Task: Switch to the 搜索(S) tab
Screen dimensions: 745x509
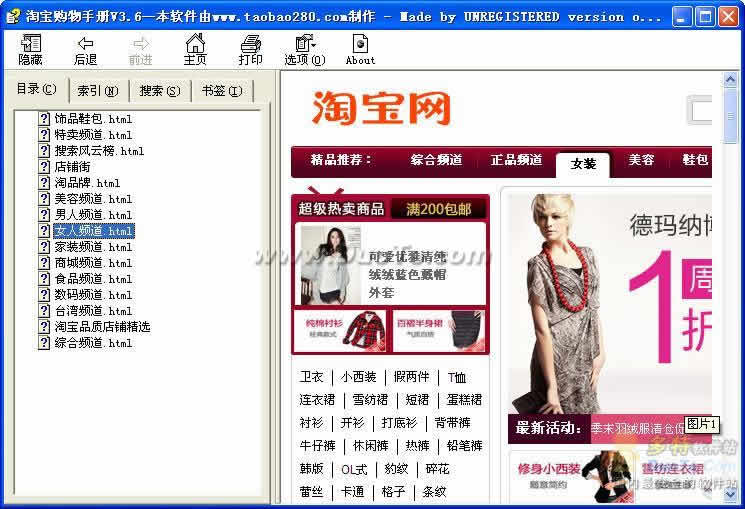Action: [160, 90]
